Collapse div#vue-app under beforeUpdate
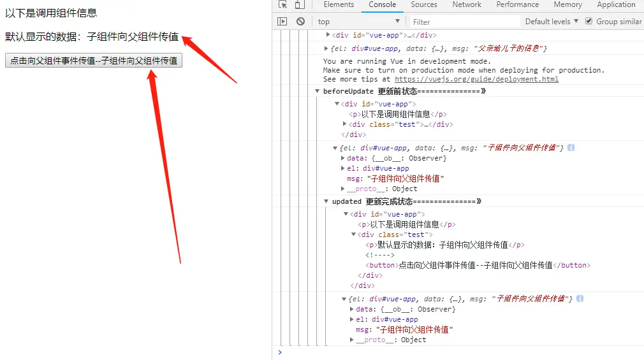Viewport: 644px width, 360px height. (x=337, y=104)
